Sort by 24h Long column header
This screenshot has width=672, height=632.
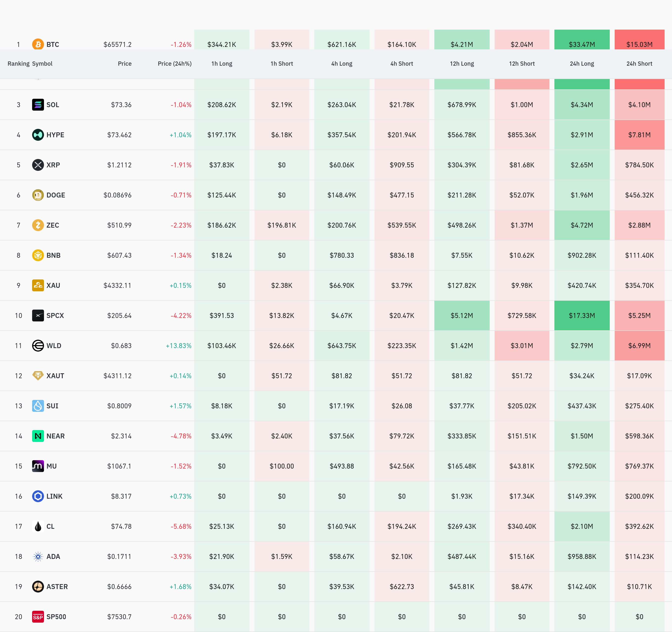(x=582, y=63)
